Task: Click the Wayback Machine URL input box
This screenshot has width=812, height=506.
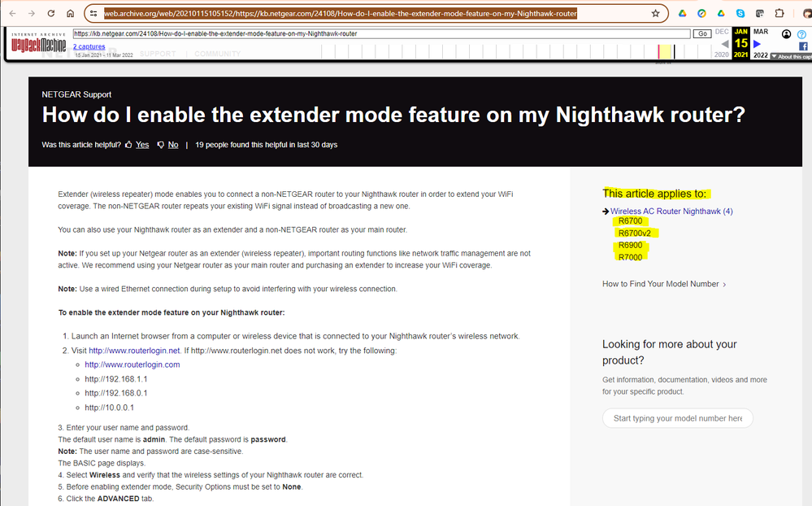Action: coord(380,33)
